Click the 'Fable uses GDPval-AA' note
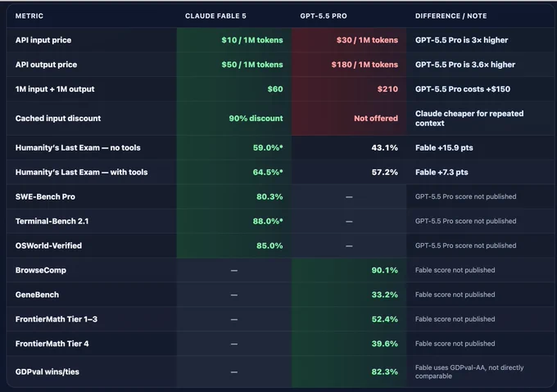Viewport: 557px width, 392px height. click(469, 372)
